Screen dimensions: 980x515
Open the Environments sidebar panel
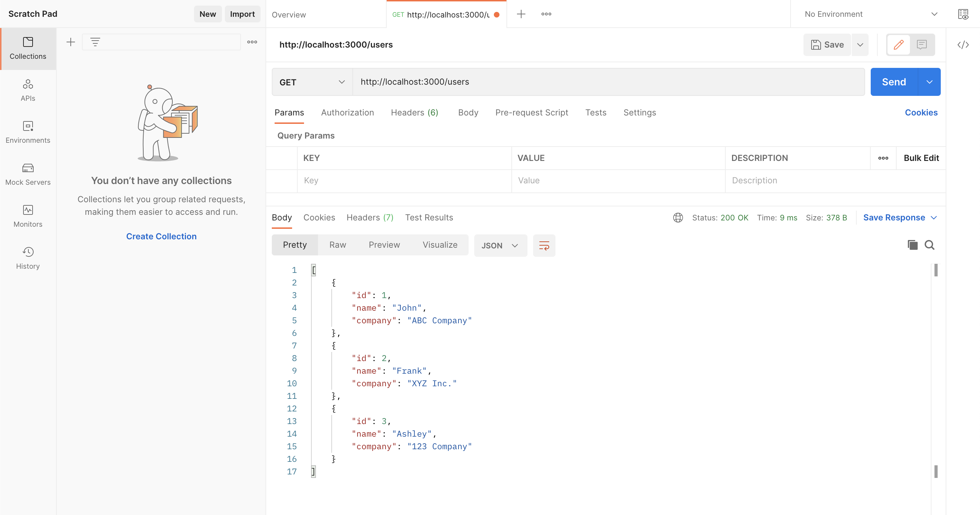(27, 132)
